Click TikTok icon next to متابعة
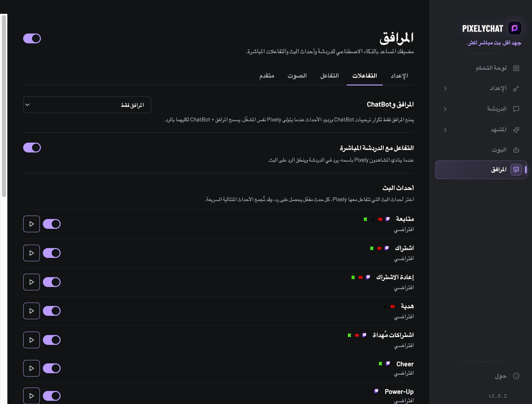 point(373,219)
